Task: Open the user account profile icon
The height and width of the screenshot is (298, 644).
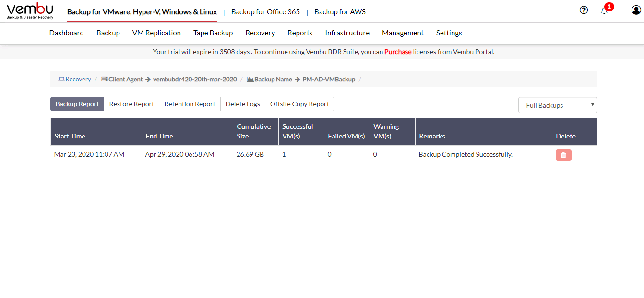Action: tap(636, 10)
